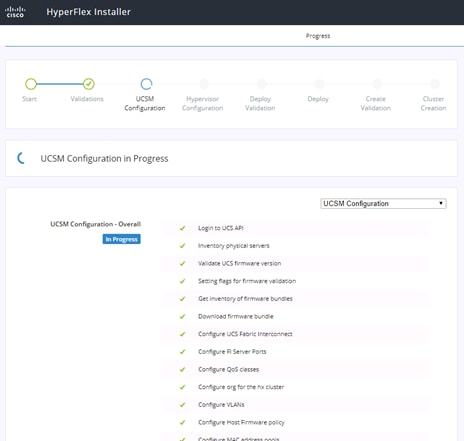Select Get inventory of firmware bundles text

(x=245, y=299)
